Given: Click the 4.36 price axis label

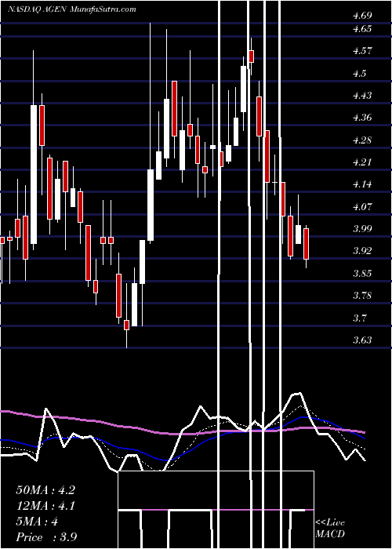Looking at the screenshot, I should pos(362,118).
